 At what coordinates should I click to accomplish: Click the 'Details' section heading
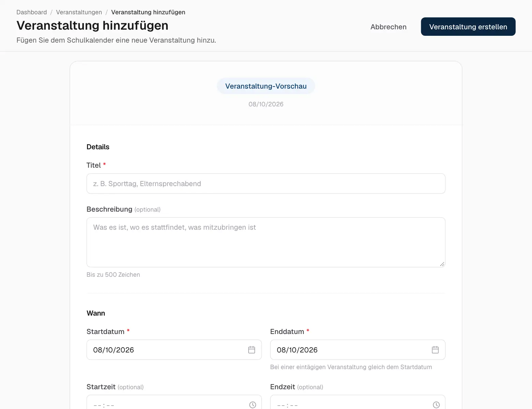pyautogui.click(x=98, y=147)
